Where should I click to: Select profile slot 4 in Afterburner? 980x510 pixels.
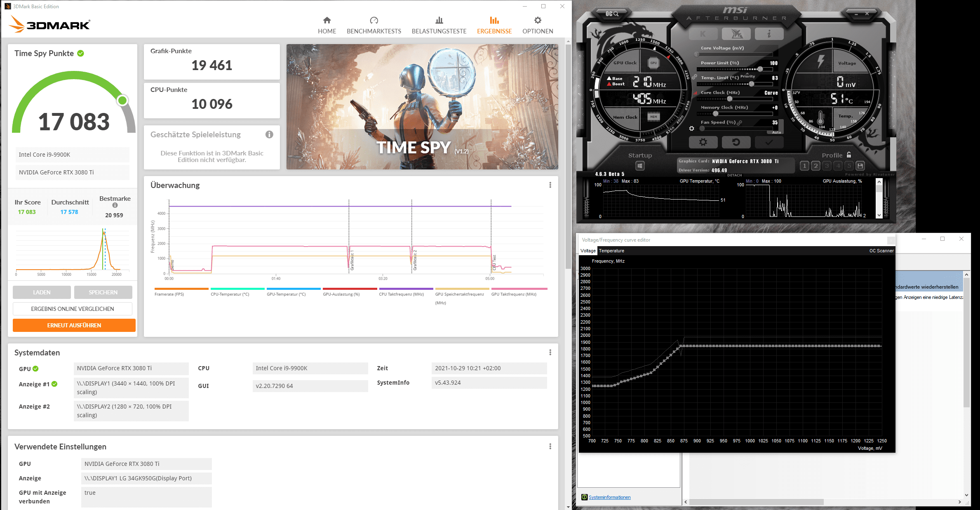838,166
